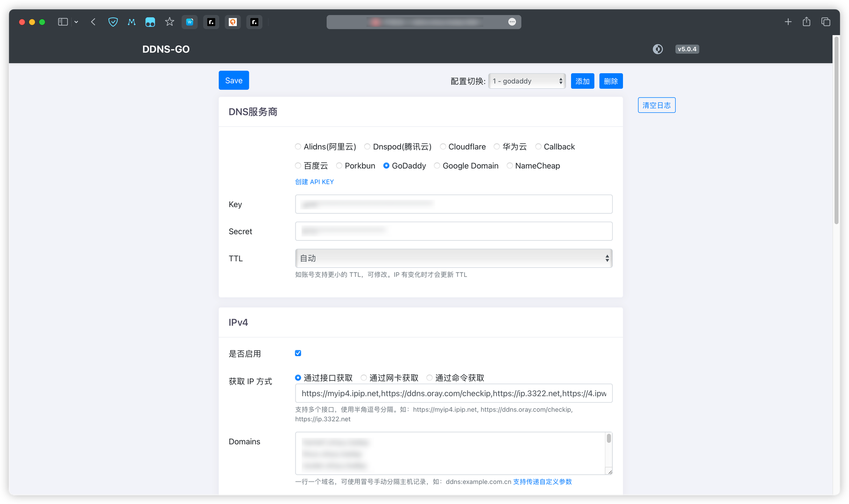Screen dimensions: 849x504
Task: Toggle the dark theme icon in header
Action: pos(658,49)
